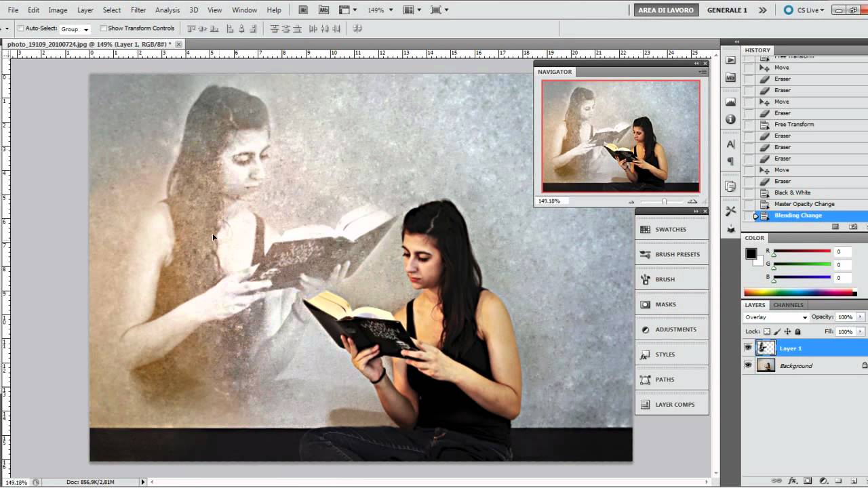Viewport: 868px width, 488px height.
Task: Click the Navigator zoom in mountains icon
Action: pyautogui.click(x=692, y=201)
